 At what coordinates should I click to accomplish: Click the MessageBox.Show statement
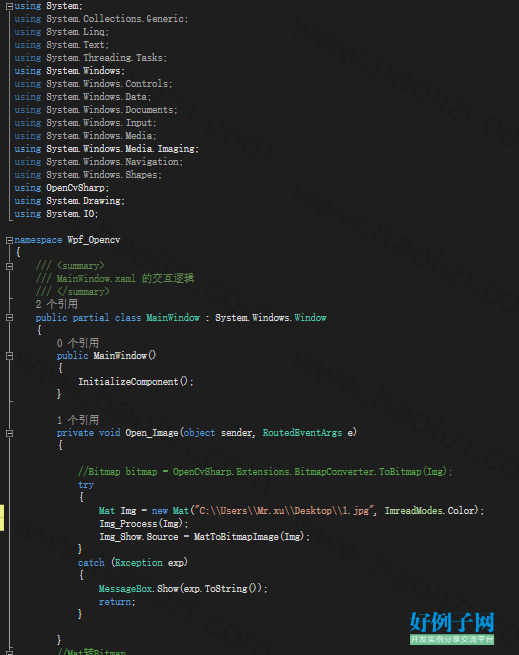tap(183, 589)
